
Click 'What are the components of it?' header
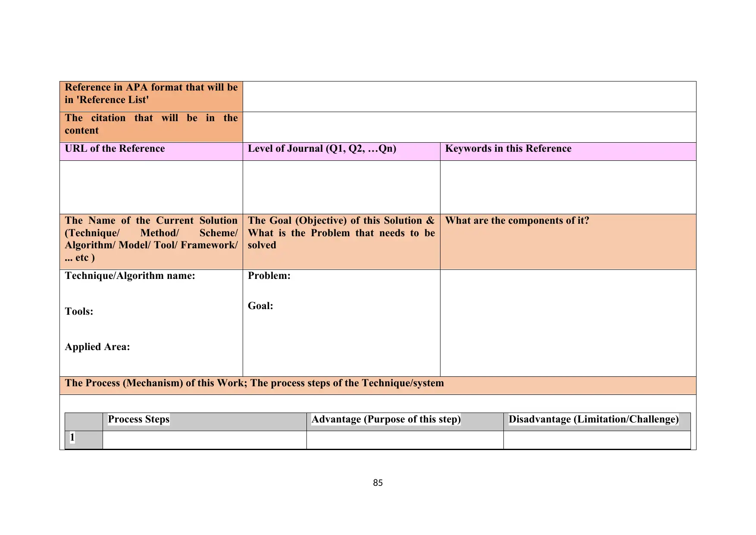click(x=568, y=242)
